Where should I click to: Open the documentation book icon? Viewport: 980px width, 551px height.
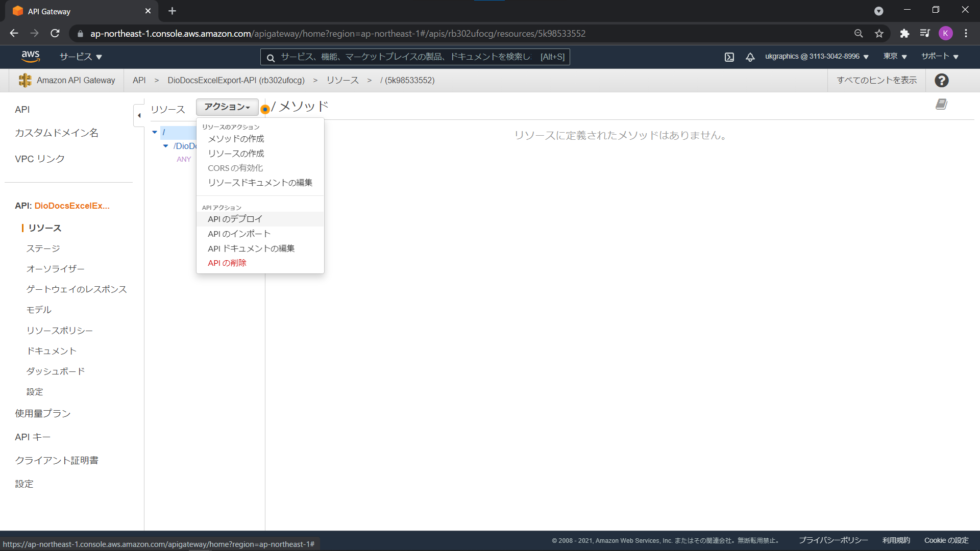[941, 104]
